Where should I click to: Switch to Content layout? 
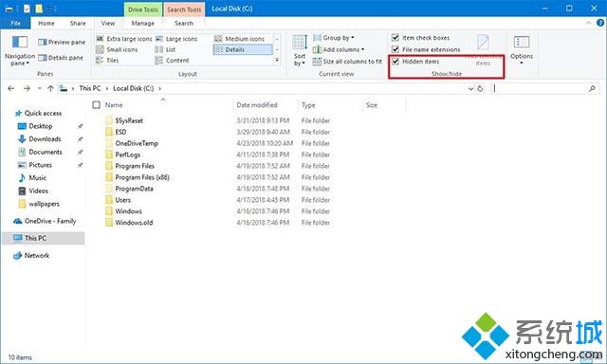pos(173,61)
